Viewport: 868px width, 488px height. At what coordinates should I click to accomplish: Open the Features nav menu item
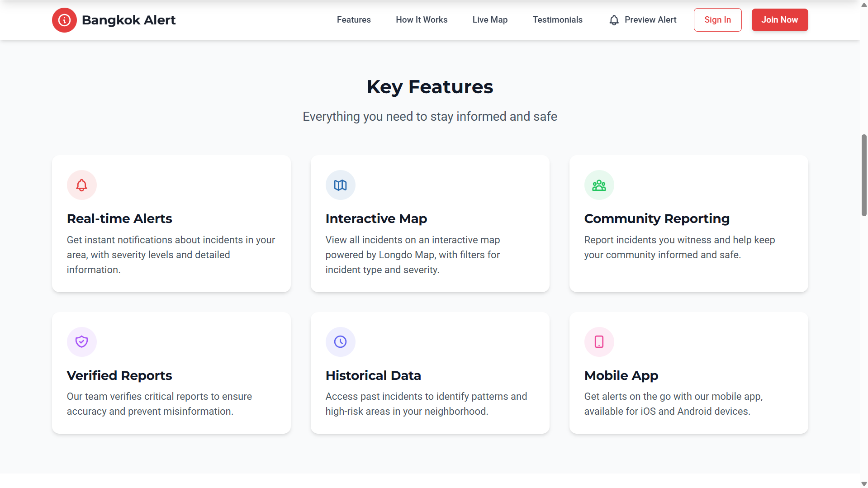(x=353, y=20)
